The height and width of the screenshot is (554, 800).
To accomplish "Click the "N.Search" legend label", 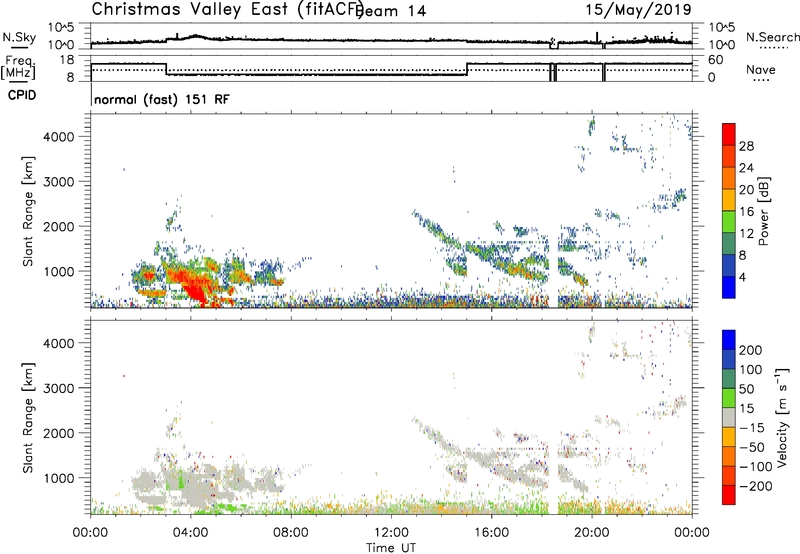I will pyautogui.click(x=772, y=37).
